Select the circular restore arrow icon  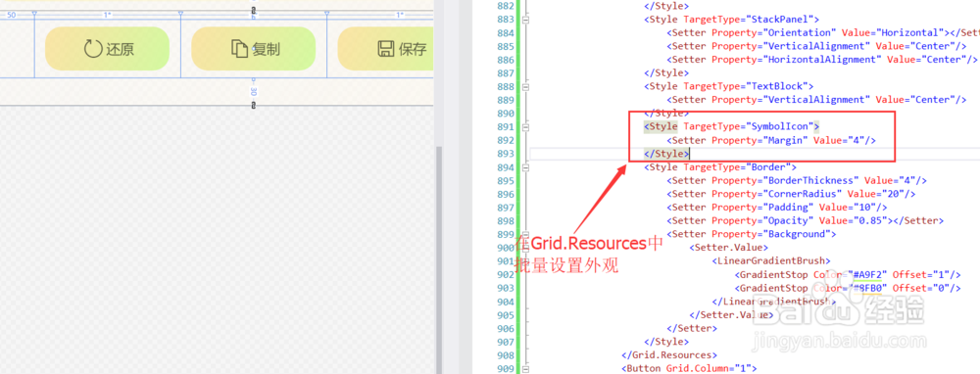(x=93, y=49)
